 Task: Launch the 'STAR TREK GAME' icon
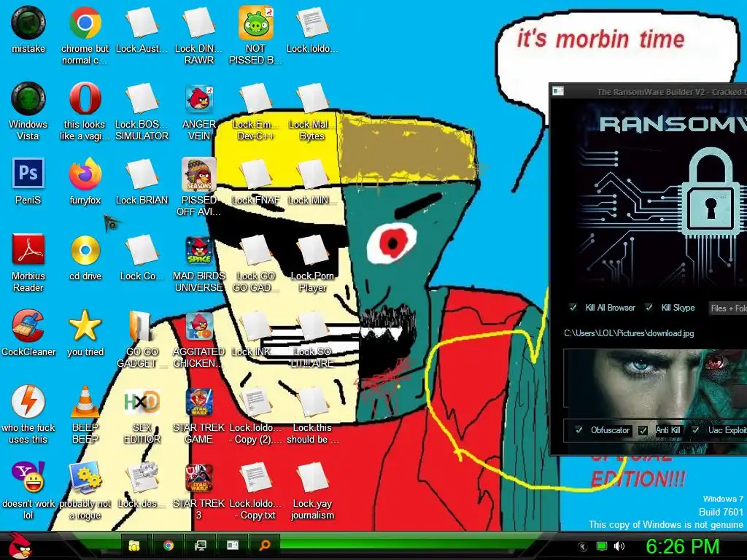198,402
